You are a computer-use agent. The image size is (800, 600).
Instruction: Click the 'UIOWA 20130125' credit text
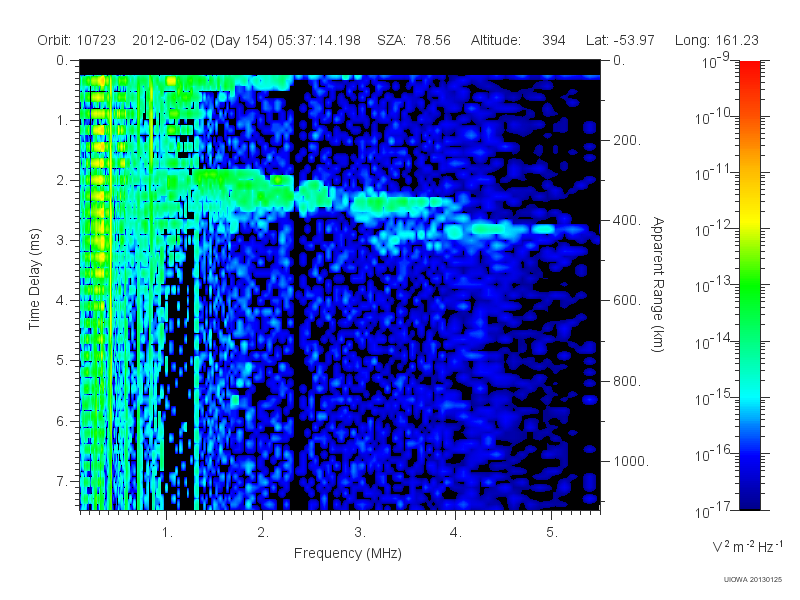click(x=753, y=579)
